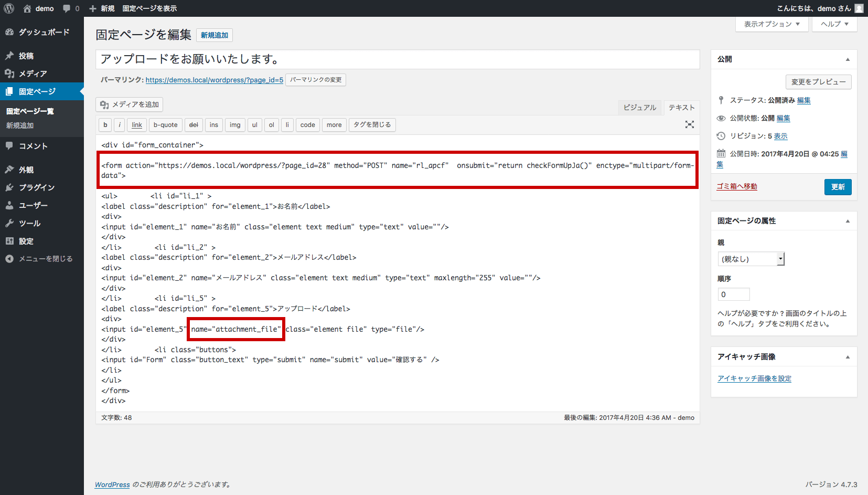The width and height of the screenshot is (868, 495).
Task: Open 固定ページ in the sidebar
Action: click(42, 91)
